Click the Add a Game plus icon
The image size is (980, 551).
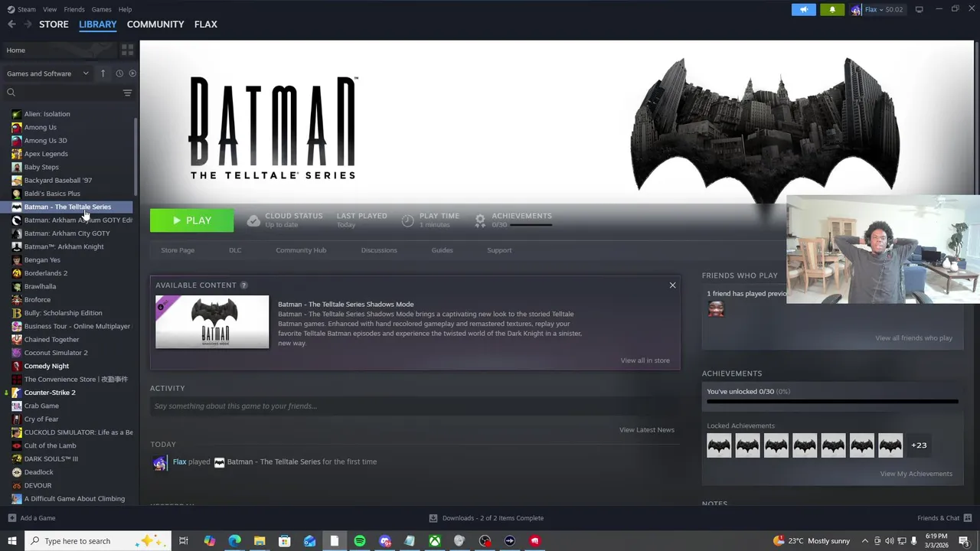pos(11,518)
